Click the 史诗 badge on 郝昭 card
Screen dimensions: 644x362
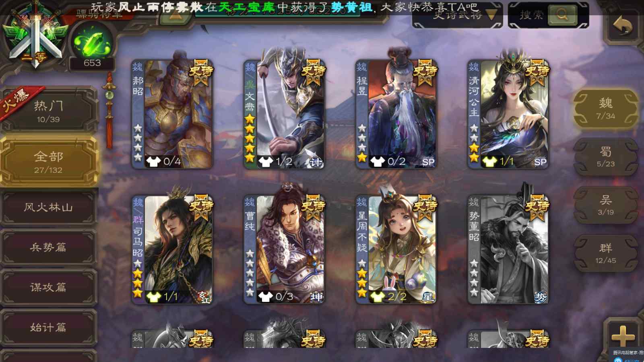click(201, 72)
